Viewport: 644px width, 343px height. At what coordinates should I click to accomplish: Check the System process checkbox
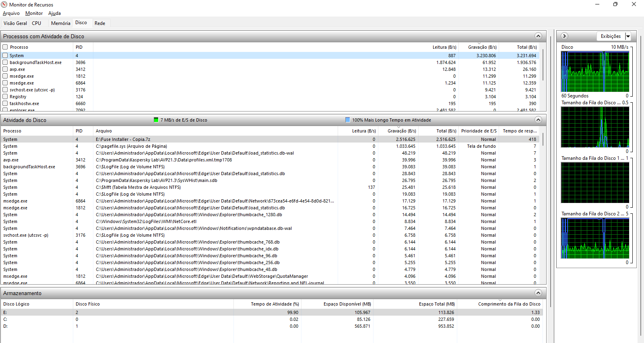pyautogui.click(x=5, y=56)
